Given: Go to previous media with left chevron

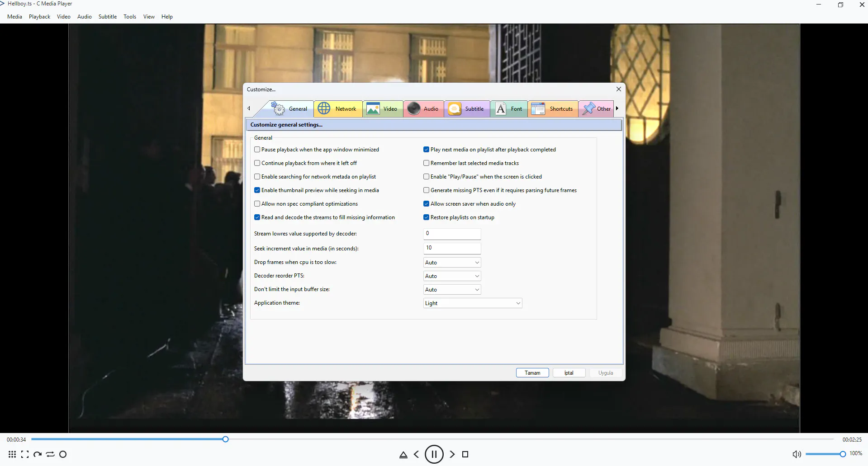Looking at the screenshot, I should [417, 454].
